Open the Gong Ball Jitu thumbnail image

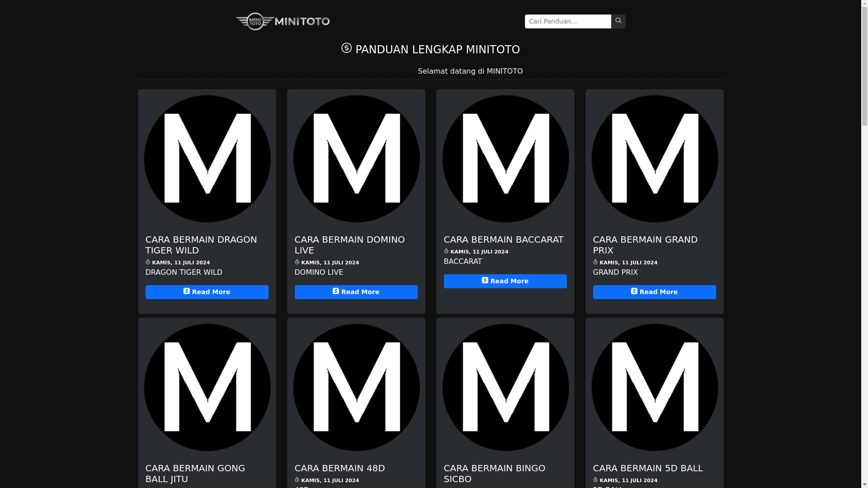pos(207,387)
